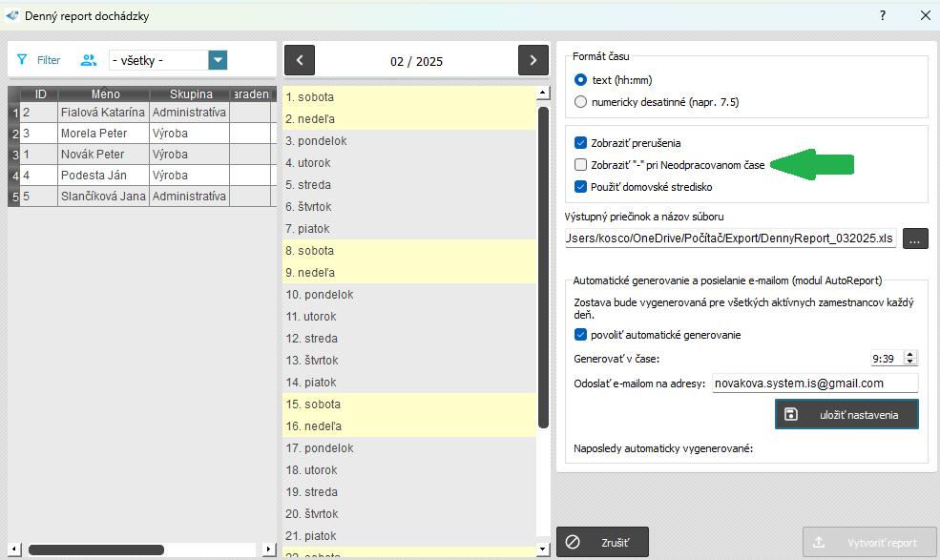This screenshot has width=940, height=560.
Task: Click the e-mail address input field
Action: 814,384
